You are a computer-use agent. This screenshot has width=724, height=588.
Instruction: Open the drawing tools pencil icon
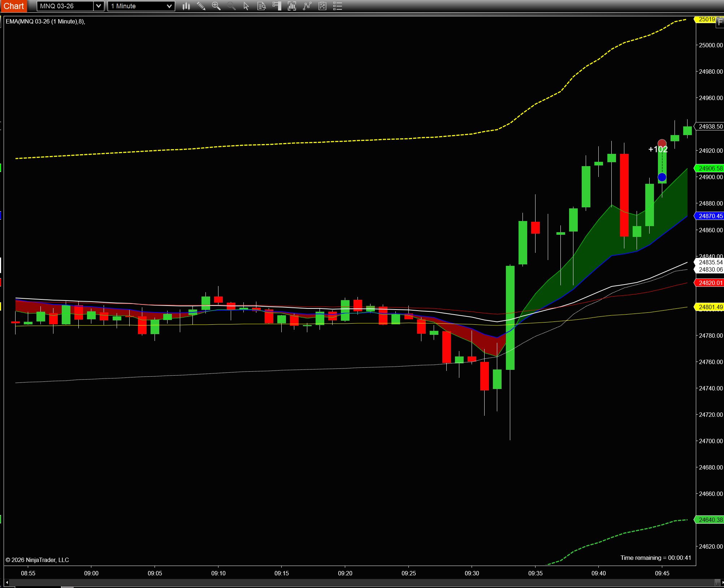[201, 6]
